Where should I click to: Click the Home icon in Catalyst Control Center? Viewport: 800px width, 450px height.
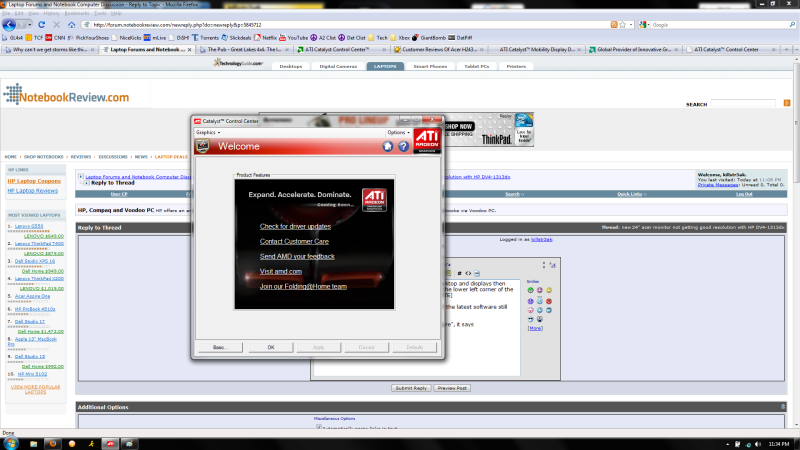click(x=388, y=146)
